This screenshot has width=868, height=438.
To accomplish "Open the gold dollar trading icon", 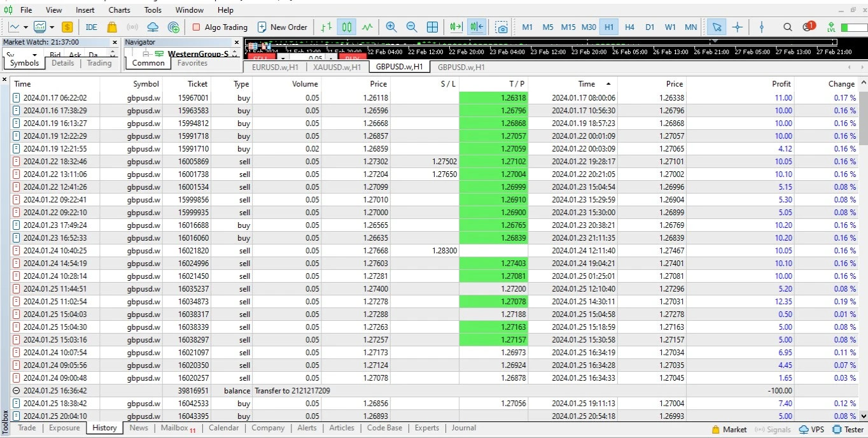I will pos(67,27).
